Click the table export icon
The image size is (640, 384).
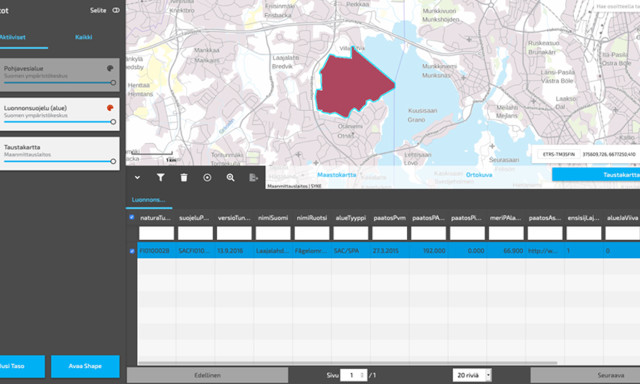click(253, 178)
